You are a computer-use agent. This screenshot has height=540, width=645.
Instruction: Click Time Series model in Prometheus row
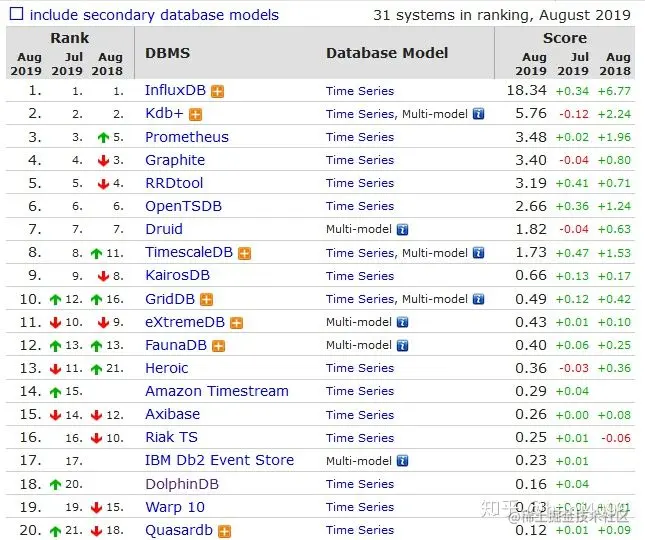click(360, 137)
